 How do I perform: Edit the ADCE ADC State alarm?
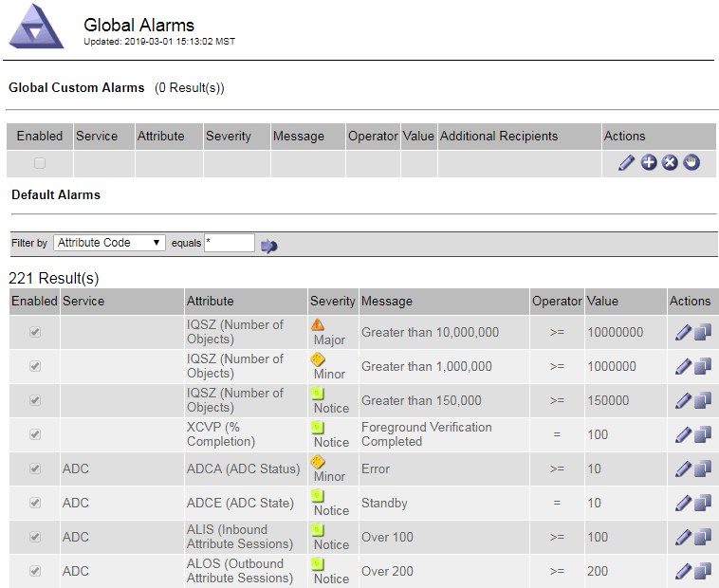[683, 504]
